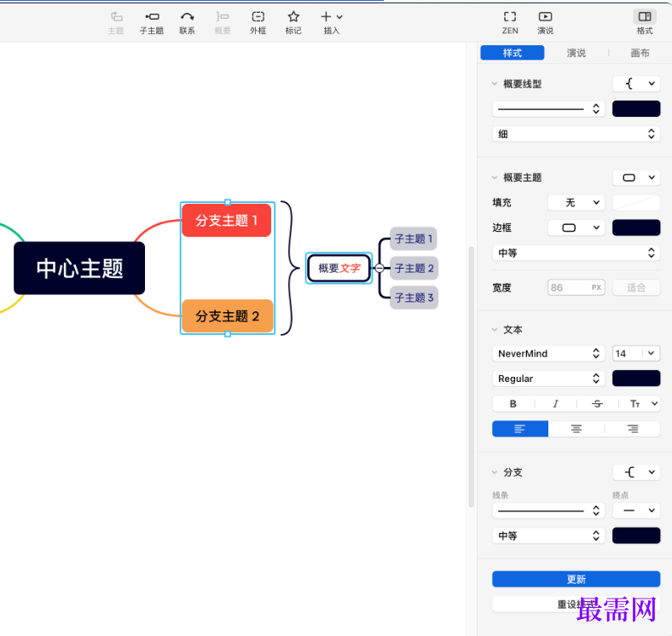
Task: Select center text alignment
Action: click(x=576, y=429)
